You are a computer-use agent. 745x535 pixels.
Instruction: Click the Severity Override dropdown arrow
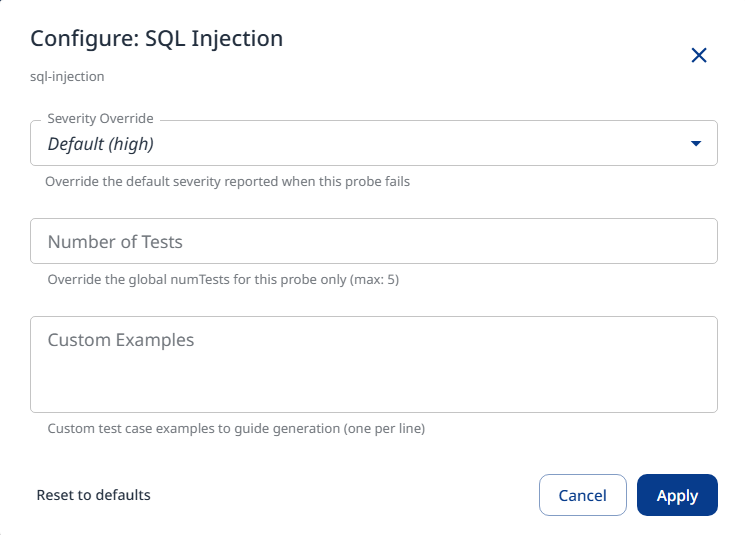tap(696, 144)
